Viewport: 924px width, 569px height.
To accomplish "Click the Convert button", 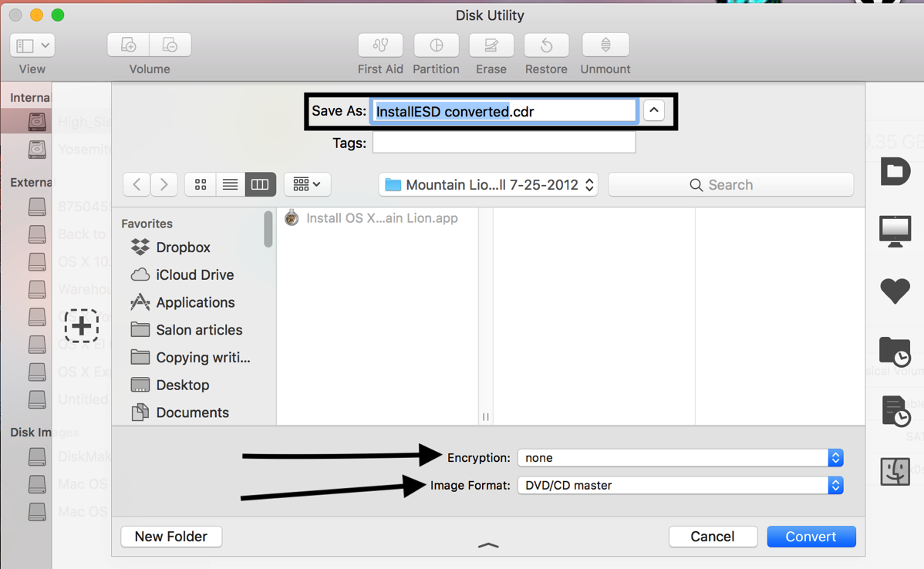I will (811, 537).
